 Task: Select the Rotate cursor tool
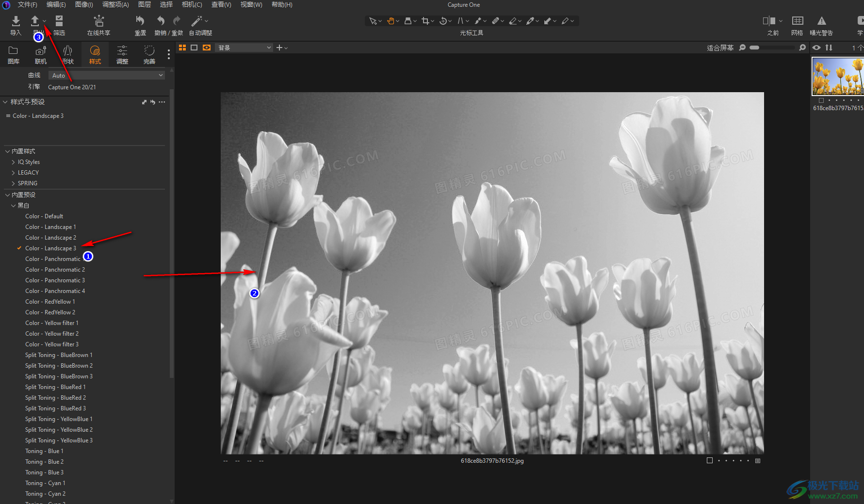coord(443,21)
